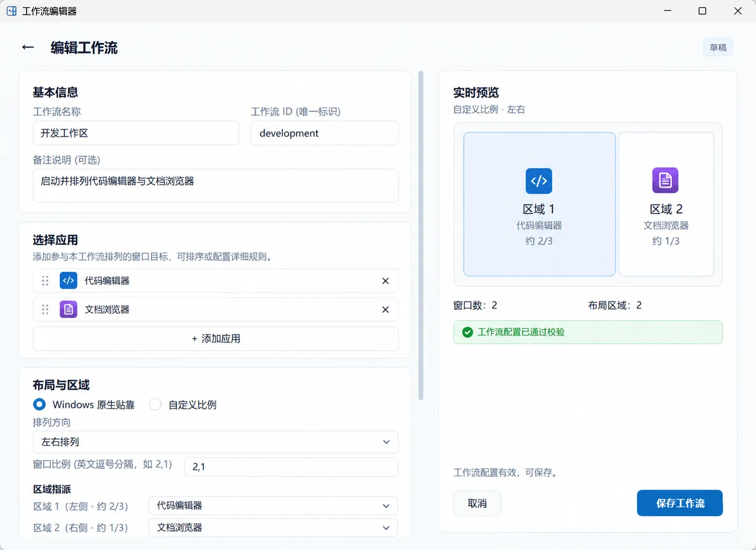Viewport: 756px width, 550px height.
Task: Click the 工作流配置已通过校验 message
Action: (588, 332)
